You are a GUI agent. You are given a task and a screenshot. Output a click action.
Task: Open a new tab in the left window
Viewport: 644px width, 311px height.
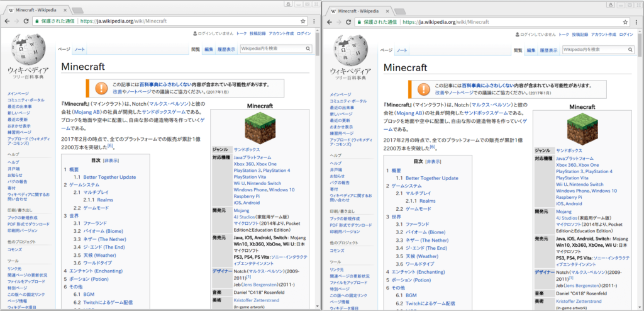76,10
